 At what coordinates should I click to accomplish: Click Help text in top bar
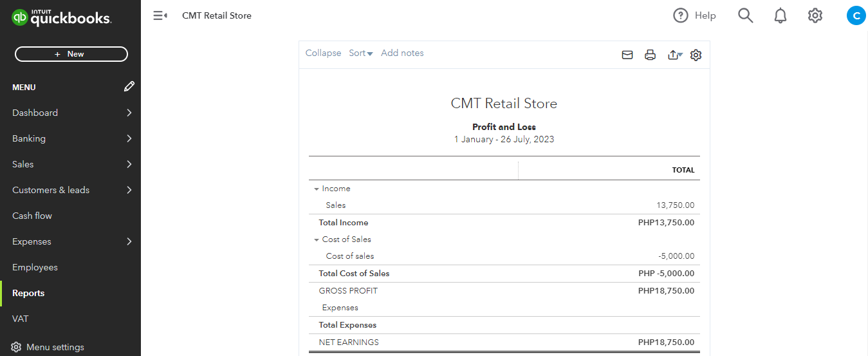pos(705,15)
